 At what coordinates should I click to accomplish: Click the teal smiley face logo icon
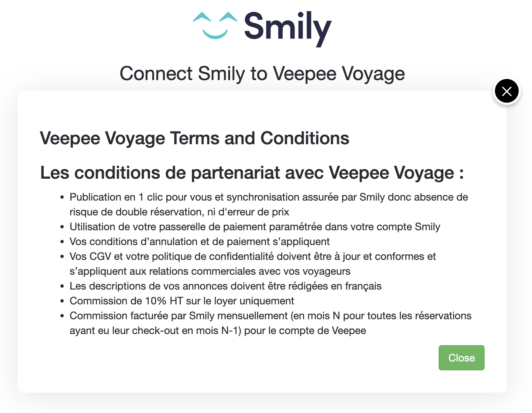click(215, 26)
